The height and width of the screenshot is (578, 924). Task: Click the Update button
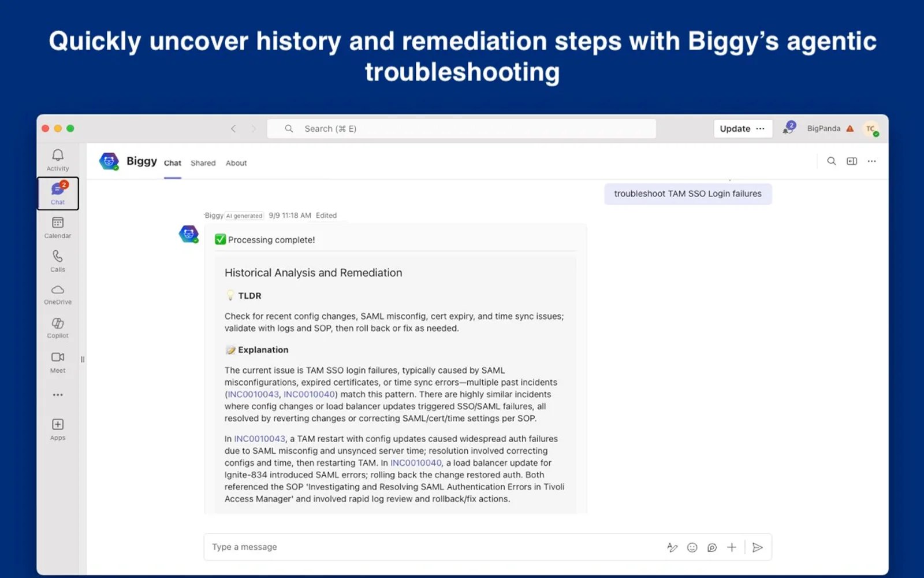735,129
